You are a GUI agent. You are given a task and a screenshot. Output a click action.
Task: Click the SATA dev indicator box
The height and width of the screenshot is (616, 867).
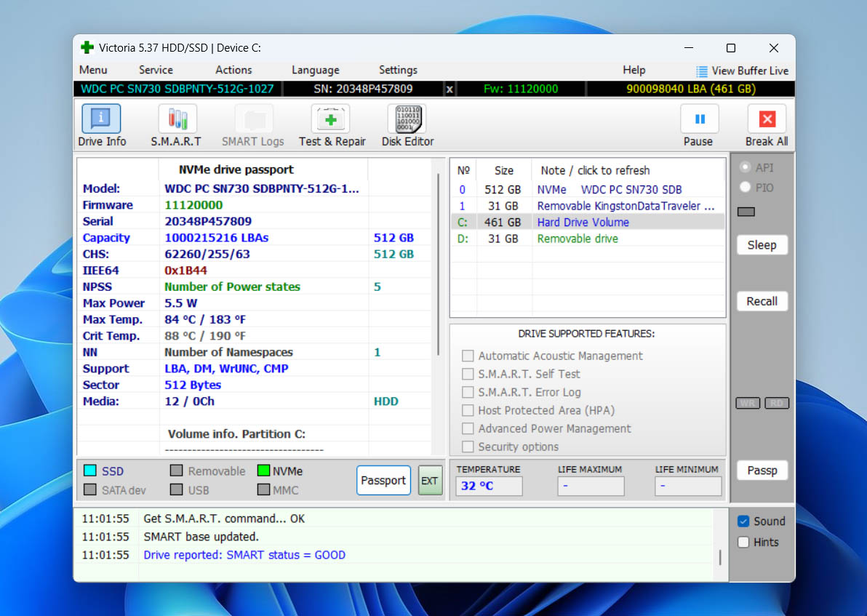pos(90,489)
